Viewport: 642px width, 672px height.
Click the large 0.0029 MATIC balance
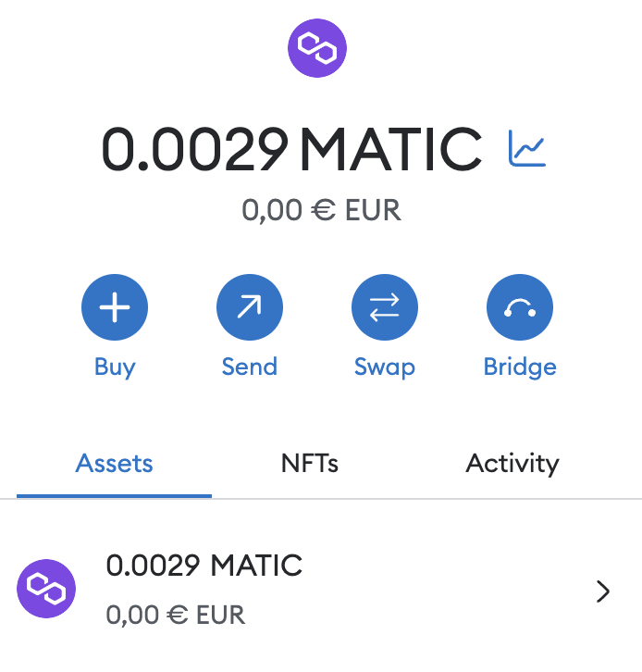(x=291, y=149)
